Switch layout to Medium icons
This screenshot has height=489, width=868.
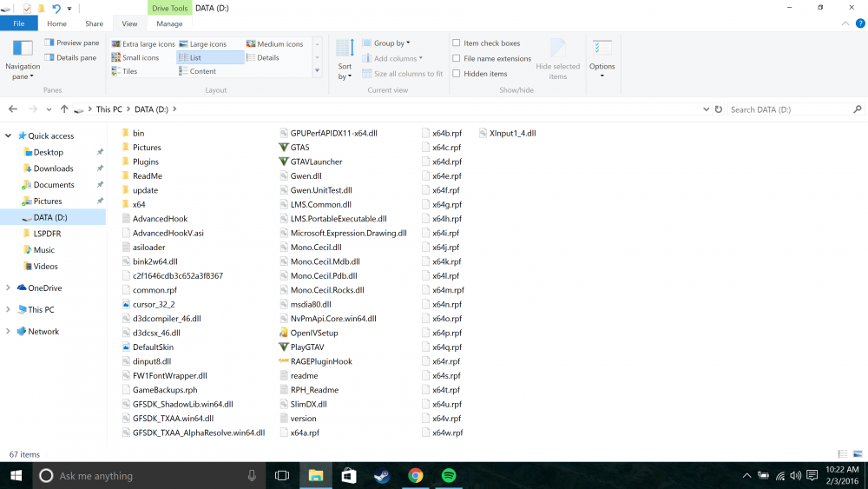[x=275, y=43]
